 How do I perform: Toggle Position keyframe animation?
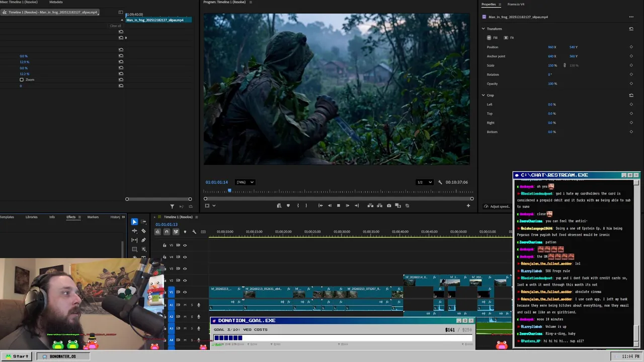[631, 47]
